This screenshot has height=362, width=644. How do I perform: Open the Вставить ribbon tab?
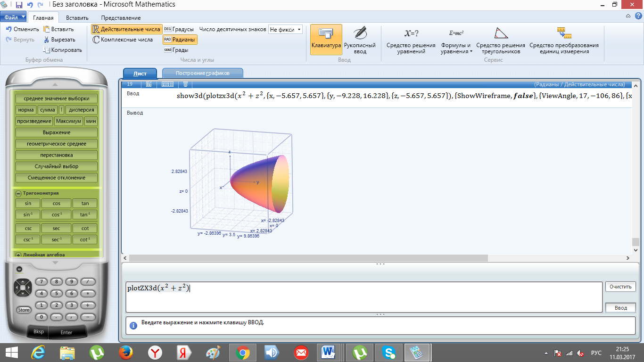coord(77,18)
